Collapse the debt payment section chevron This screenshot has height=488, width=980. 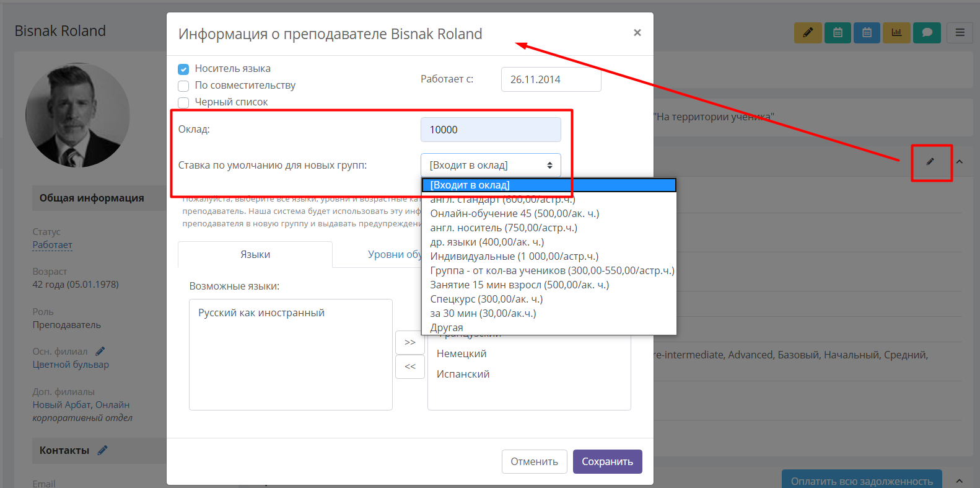click(960, 481)
